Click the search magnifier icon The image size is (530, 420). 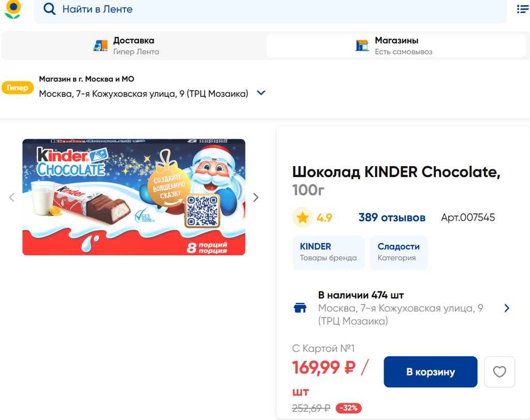pyautogui.click(x=49, y=9)
